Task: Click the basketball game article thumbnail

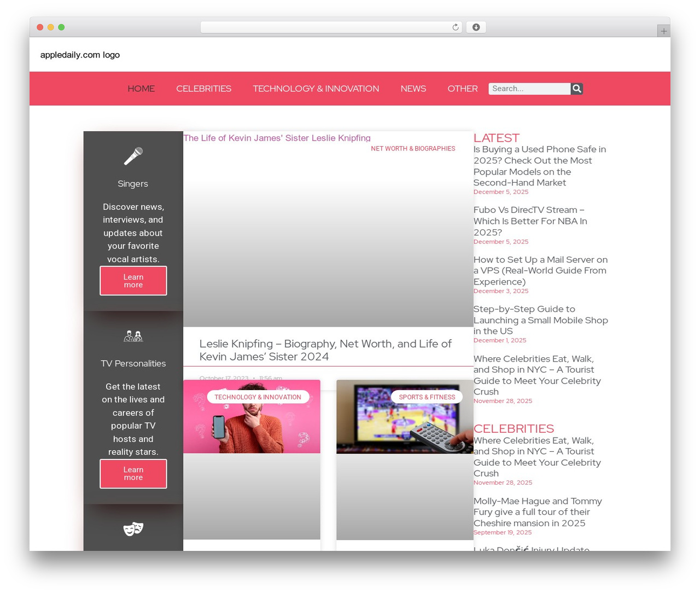Action: coord(405,417)
